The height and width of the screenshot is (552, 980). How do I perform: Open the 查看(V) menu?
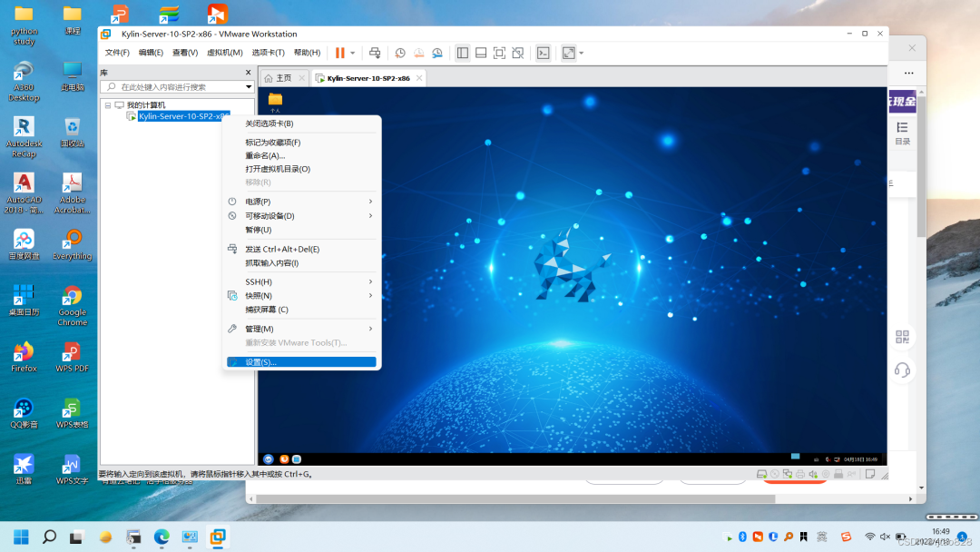pyautogui.click(x=185, y=53)
